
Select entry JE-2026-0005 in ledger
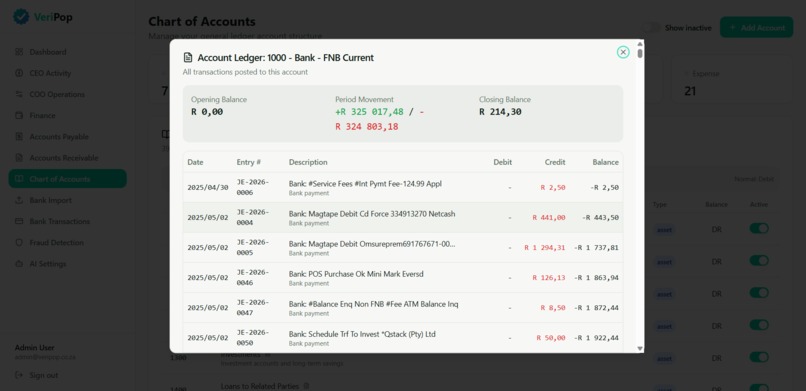pyautogui.click(x=253, y=248)
